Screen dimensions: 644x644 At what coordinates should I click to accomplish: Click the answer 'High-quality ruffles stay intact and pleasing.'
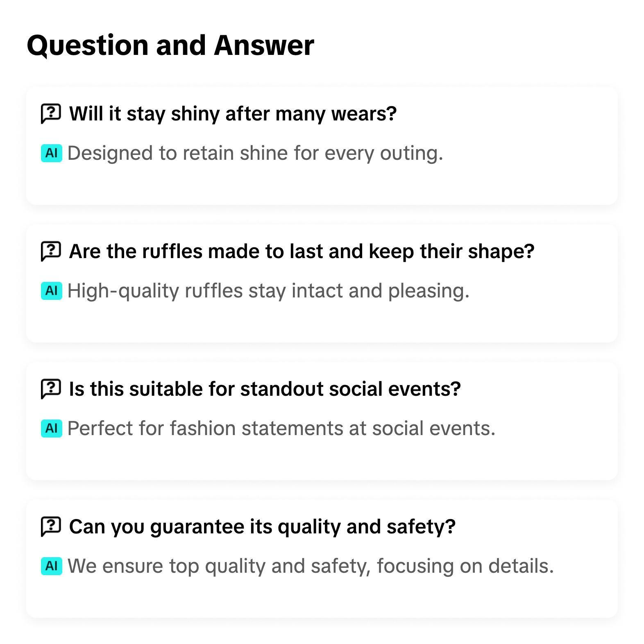268,291
